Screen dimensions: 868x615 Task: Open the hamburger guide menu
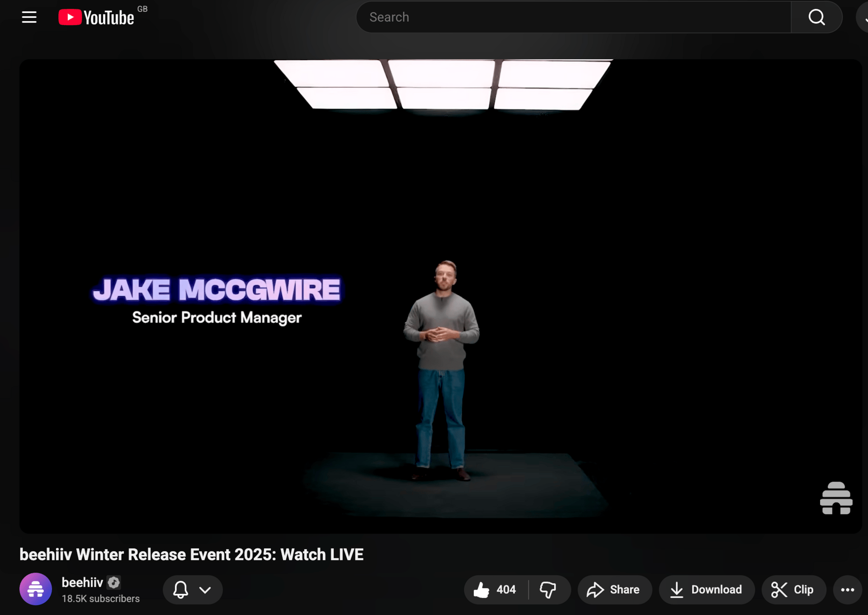pos(29,17)
